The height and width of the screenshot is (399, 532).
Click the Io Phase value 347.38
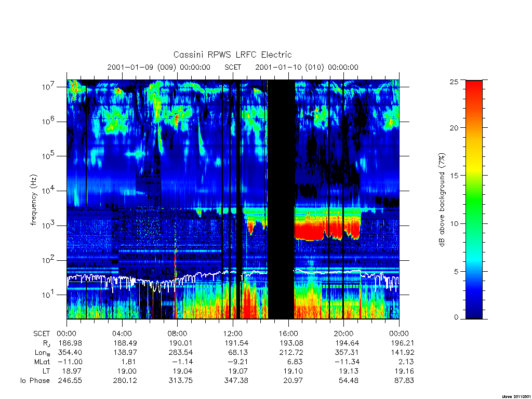(236, 381)
